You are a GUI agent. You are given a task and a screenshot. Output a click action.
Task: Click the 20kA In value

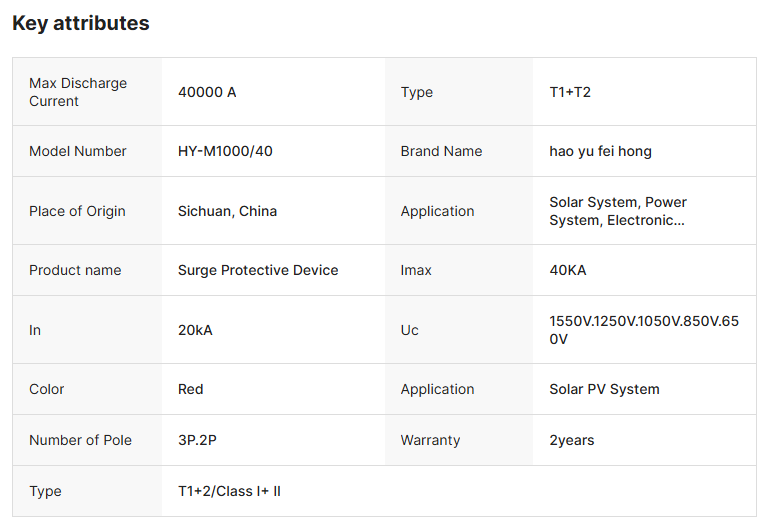click(195, 330)
